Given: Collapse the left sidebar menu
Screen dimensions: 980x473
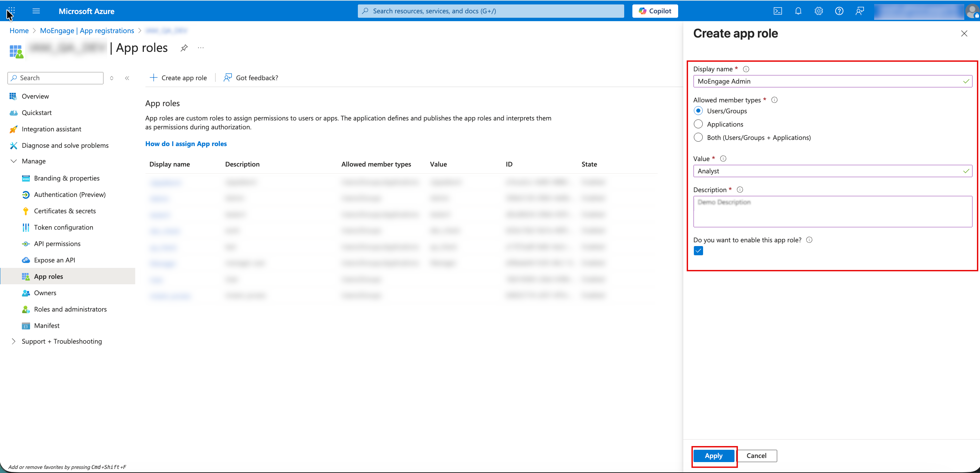Looking at the screenshot, I should [127, 78].
